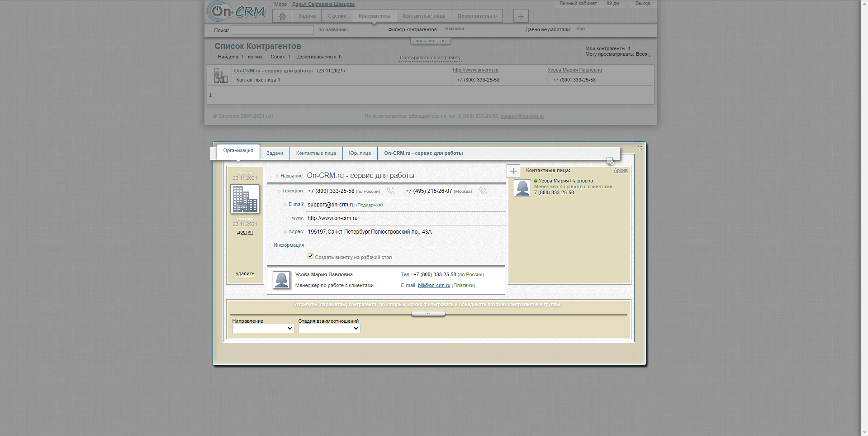Click 'On-CRM.ru - сервис для работы' card tab
The height and width of the screenshot is (436, 868).
pyautogui.click(x=423, y=153)
